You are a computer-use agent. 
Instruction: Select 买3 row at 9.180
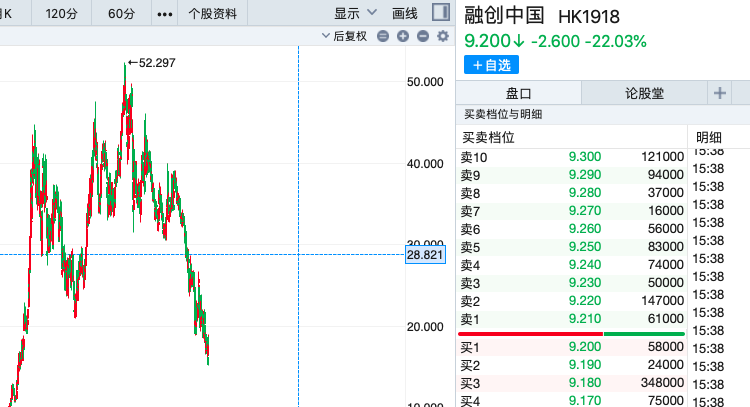point(572,383)
